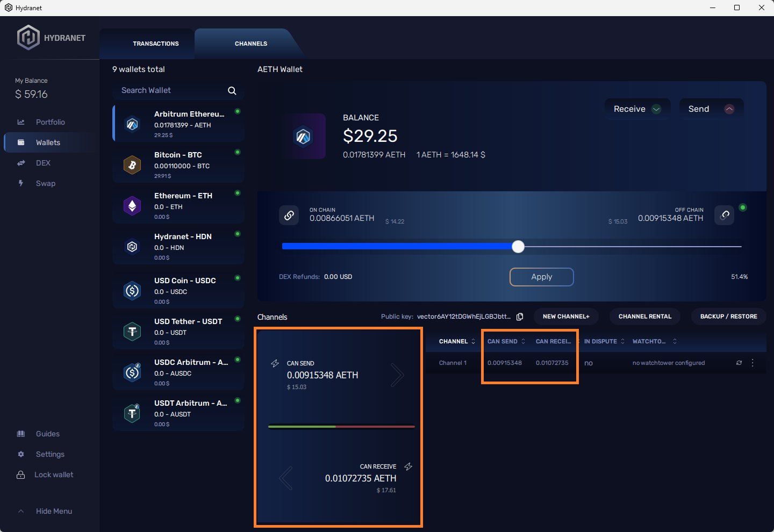Viewport: 774px width, 532px height.
Task: Click the My Balance $ 59.16 amount
Action: [31, 95]
